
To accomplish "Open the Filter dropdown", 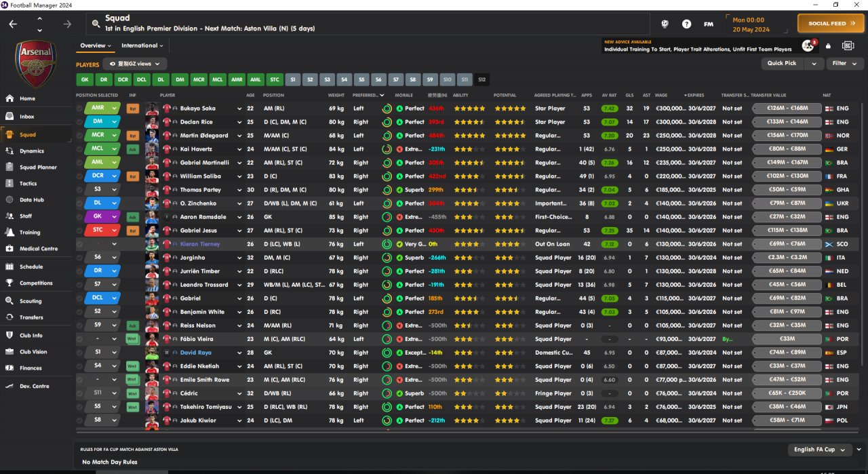I will pos(844,63).
